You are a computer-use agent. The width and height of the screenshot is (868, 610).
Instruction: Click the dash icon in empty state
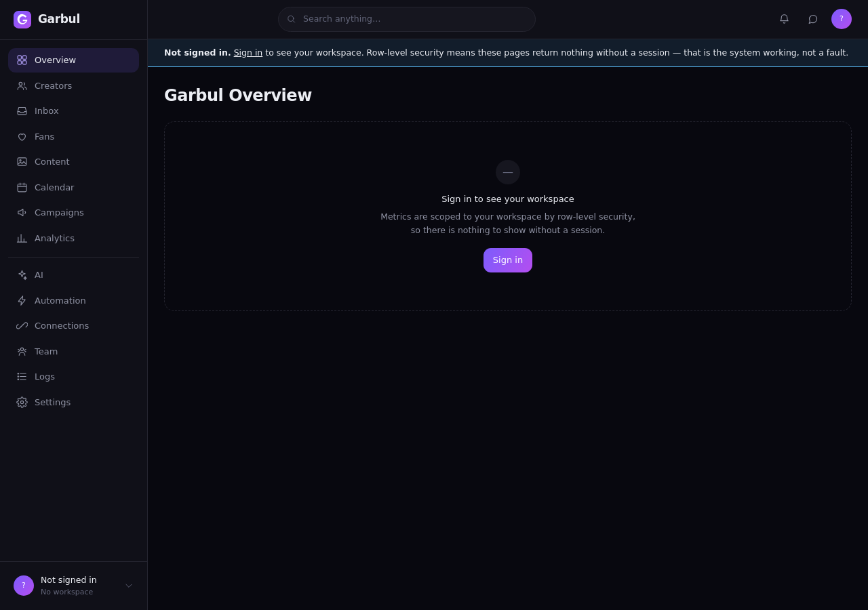(x=508, y=172)
